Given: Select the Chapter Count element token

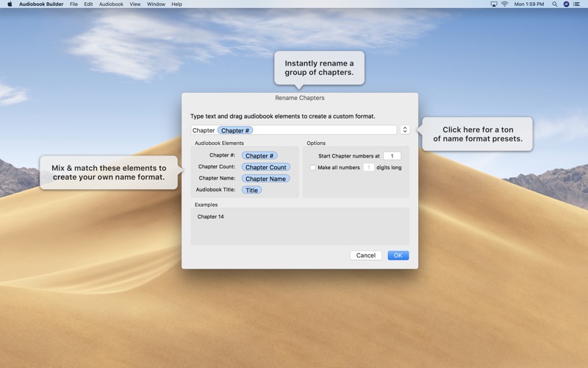Looking at the screenshot, I should click(x=265, y=167).
